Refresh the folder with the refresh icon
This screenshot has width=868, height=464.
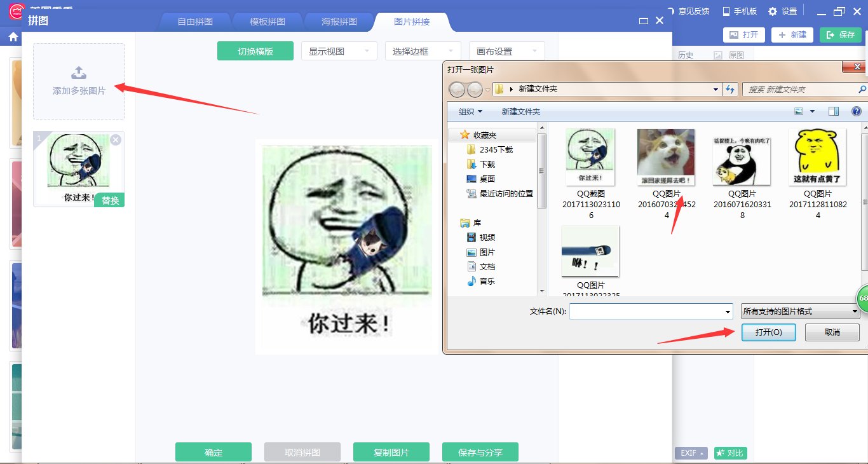731,89
